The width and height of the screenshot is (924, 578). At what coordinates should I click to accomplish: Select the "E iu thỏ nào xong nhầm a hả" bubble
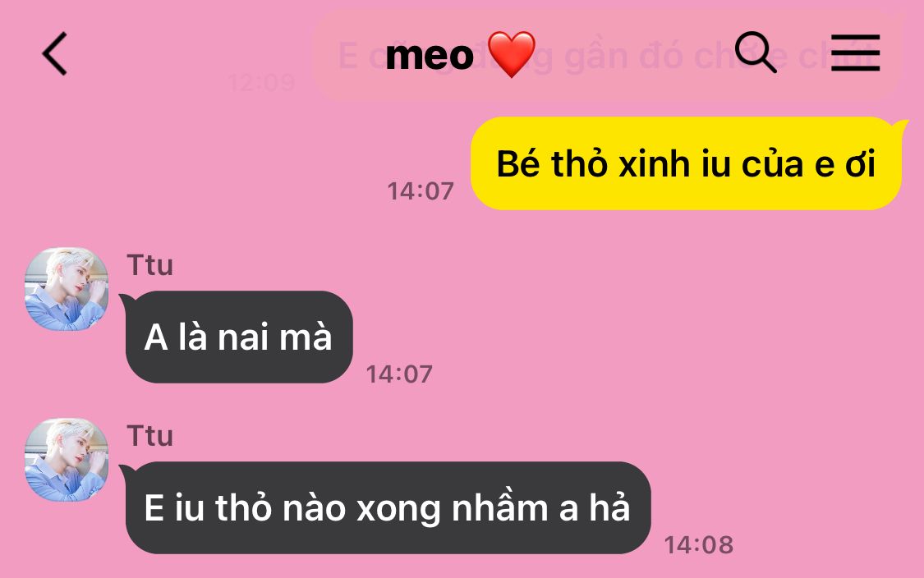point(388,508)
